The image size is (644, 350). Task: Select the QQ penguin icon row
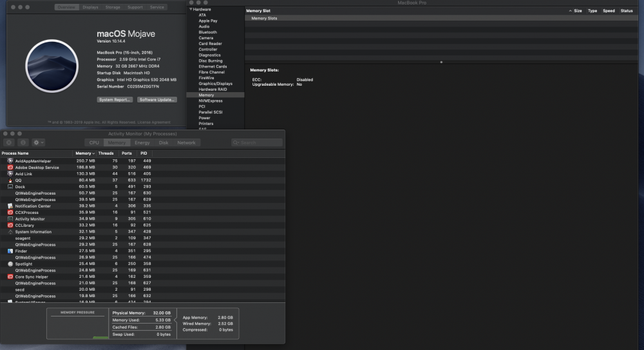click(142, 180)
